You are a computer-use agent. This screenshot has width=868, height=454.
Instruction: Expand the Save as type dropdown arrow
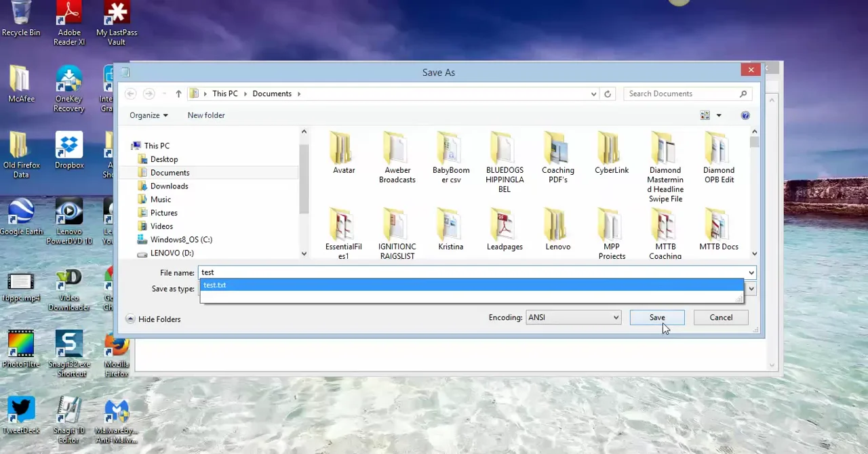(751, 289)
